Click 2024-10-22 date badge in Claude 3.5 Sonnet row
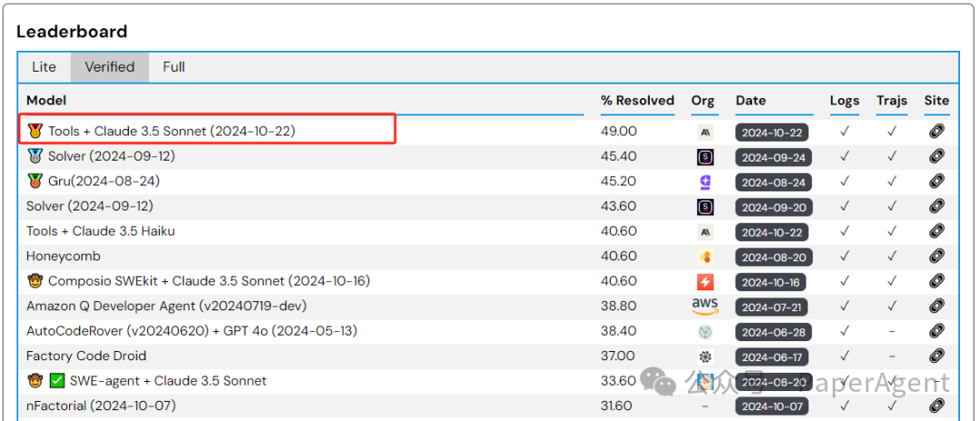The image size is (980, 421). (772, 132)
